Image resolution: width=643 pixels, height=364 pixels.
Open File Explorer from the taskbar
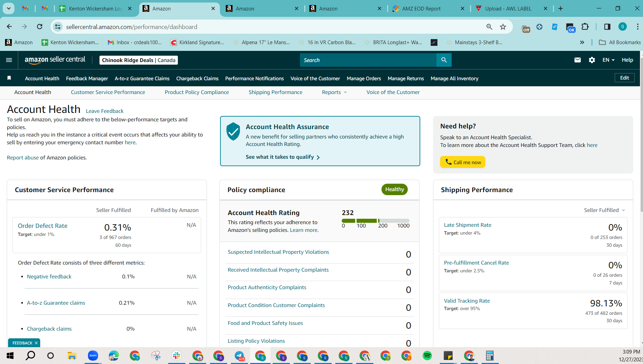click(x=72, y=356)
